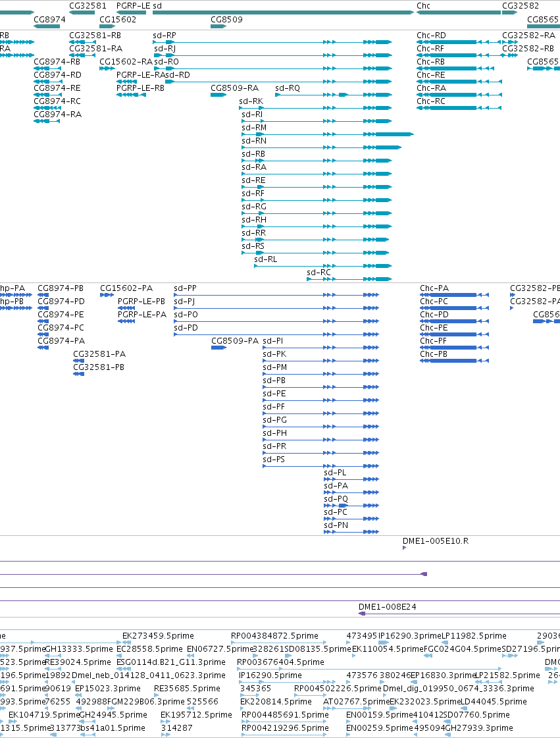Select protein sd-PN

[351, 533]
